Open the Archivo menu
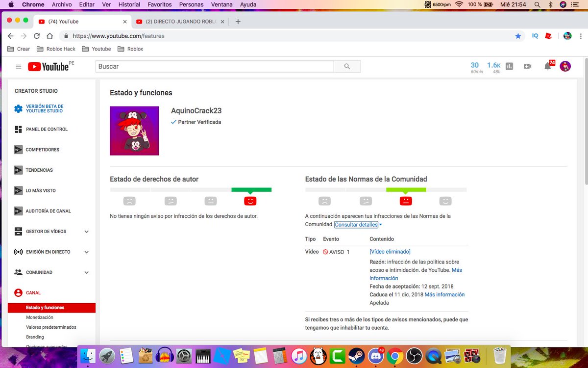 pyautogui.click(x=61, y=4)
